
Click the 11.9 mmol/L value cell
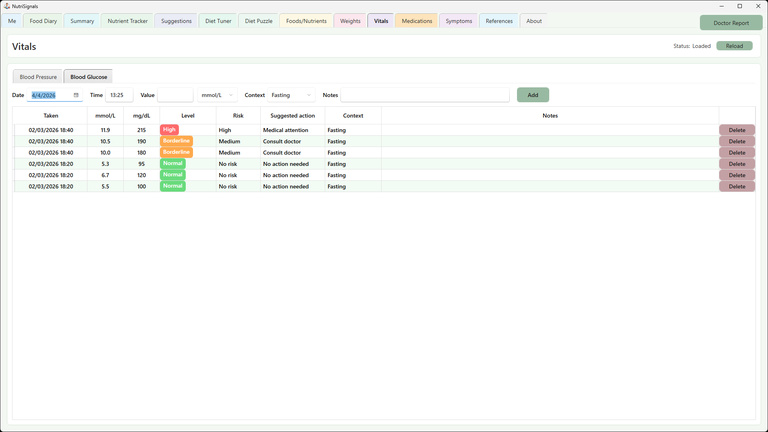point(105,130)
